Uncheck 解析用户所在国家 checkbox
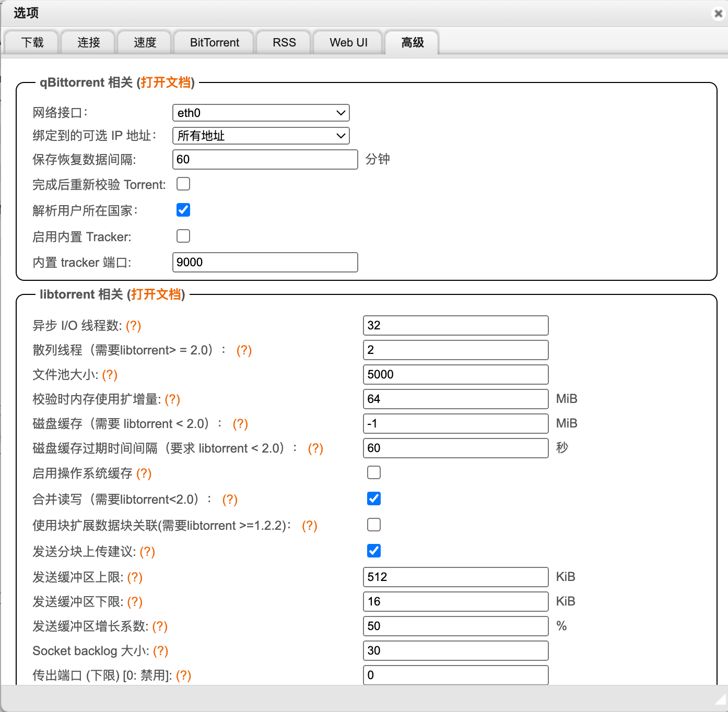 [x=183, y=210]
